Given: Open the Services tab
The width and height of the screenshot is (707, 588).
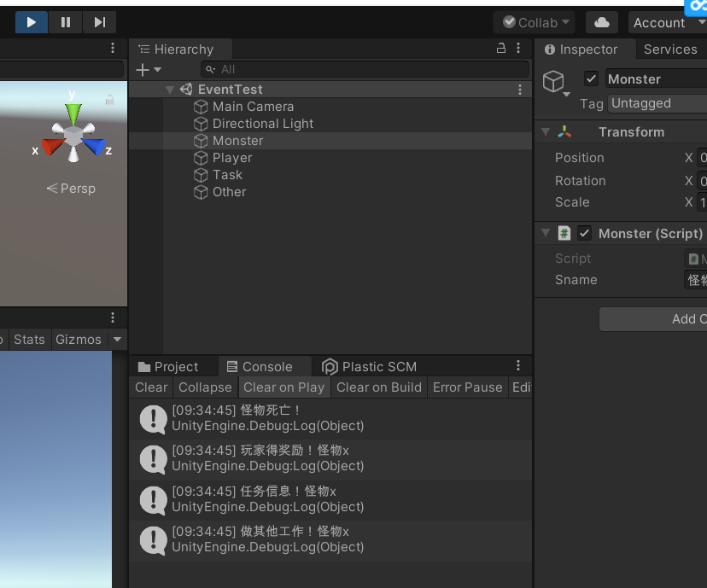Looking at the screenshot, I should click(670, 49).
